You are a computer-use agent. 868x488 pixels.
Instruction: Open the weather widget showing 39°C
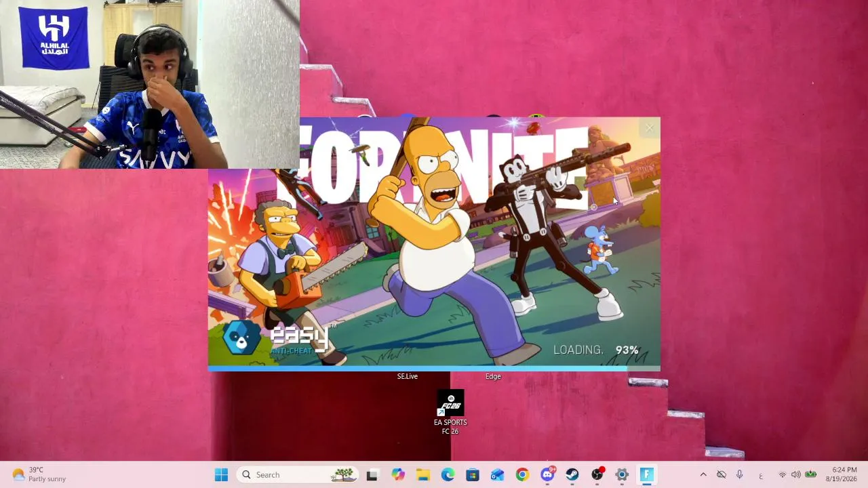(39, 474)
